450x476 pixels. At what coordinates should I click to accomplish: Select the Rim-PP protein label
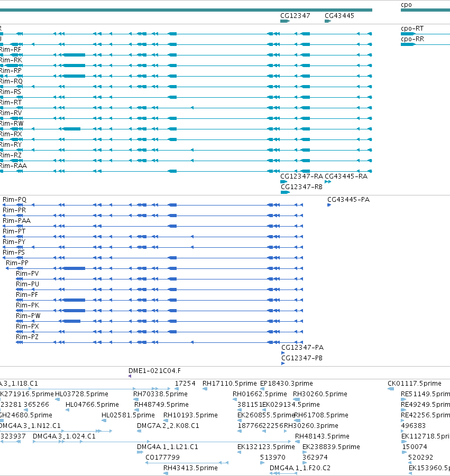click(17, 263)
